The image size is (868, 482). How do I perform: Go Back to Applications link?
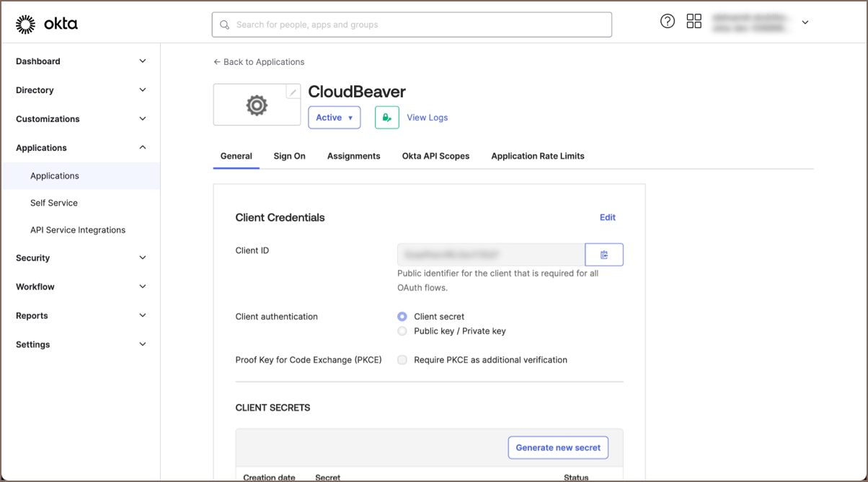click(259, 62)
